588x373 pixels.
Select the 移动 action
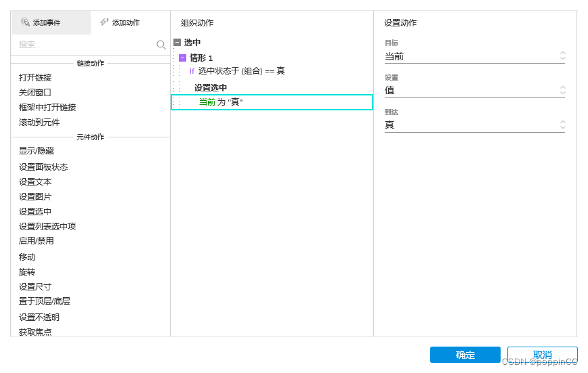click(x=27, y=257)
